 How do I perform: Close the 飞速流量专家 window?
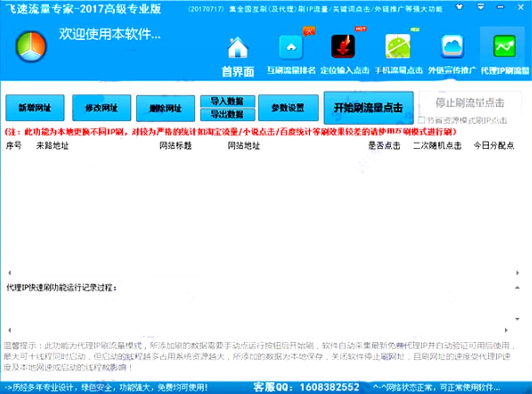521,7
